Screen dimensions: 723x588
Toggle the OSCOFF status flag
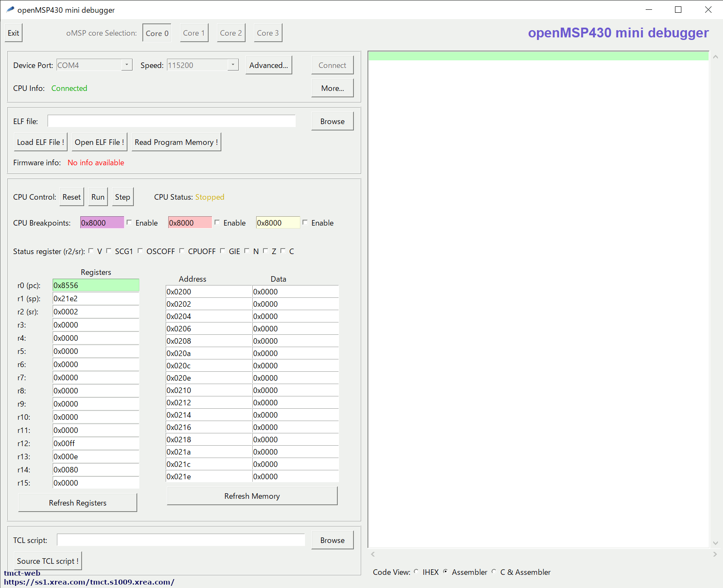click(140, 251)
